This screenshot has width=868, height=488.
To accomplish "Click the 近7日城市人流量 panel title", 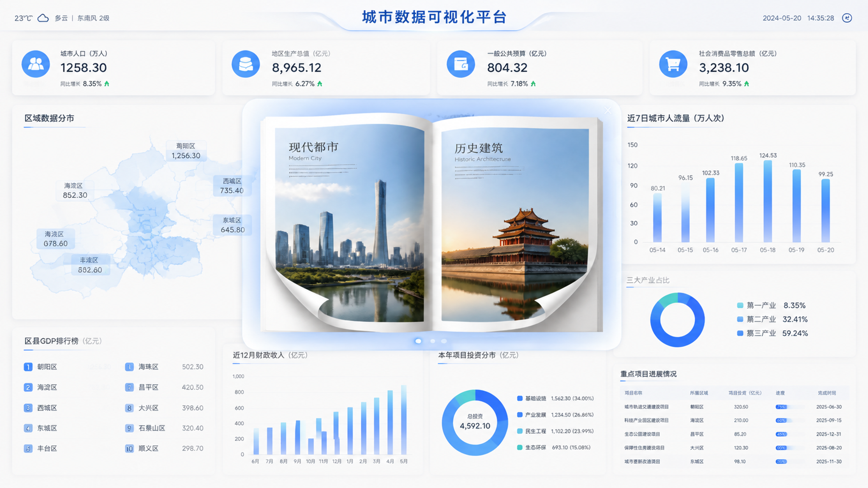I will (x=676, y=118).
